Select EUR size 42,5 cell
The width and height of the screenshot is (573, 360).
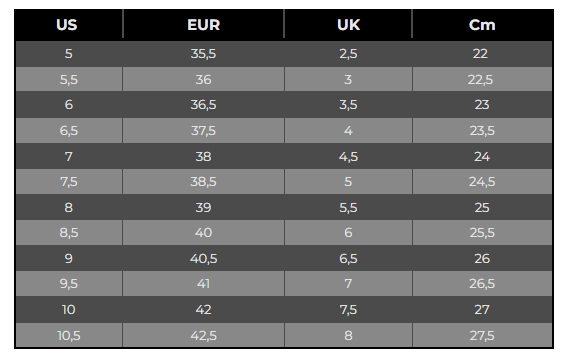click(x=204, y=335)
